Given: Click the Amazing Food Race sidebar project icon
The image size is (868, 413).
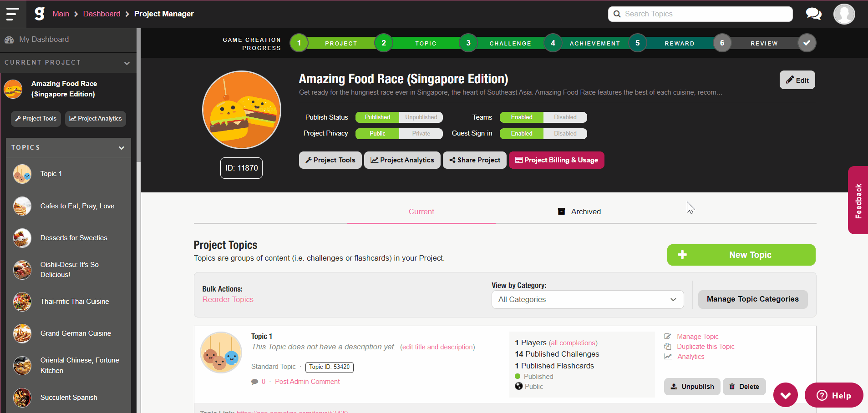Looking at the screenshot, I should [x=13, y=89].
